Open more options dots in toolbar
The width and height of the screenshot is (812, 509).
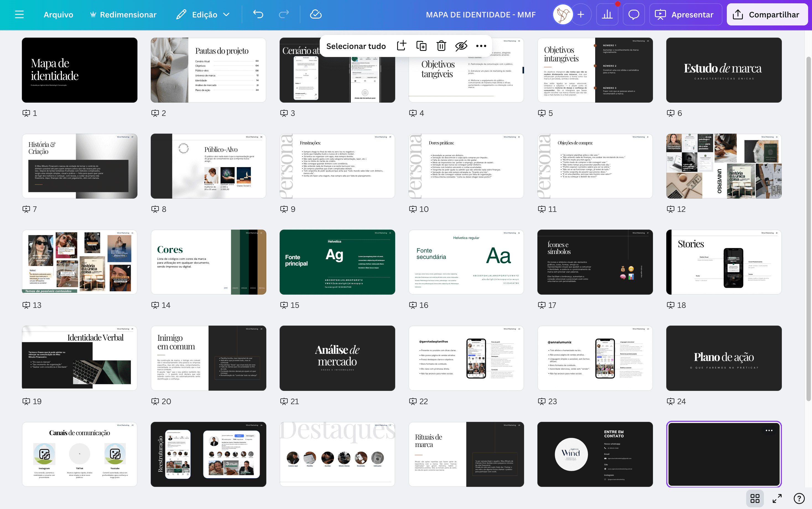coord(481,46)
